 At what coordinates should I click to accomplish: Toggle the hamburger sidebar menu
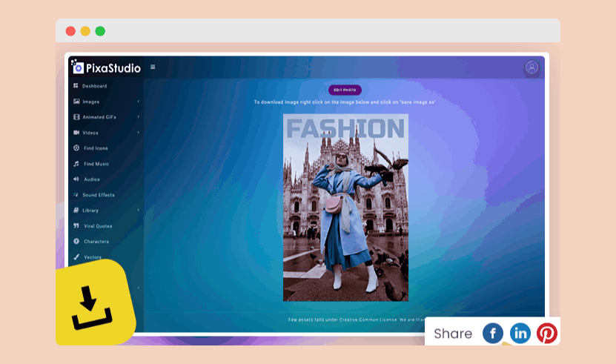[153, 67]
